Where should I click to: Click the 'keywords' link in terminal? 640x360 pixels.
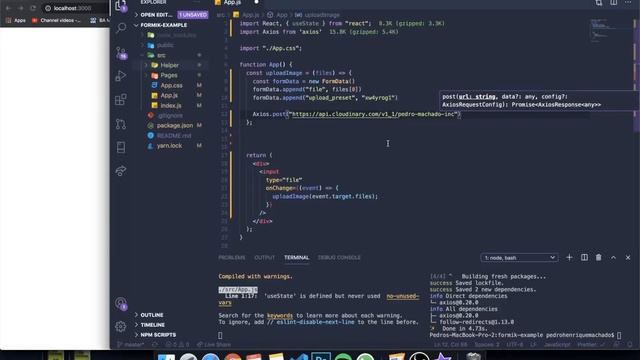click(280, 316)
